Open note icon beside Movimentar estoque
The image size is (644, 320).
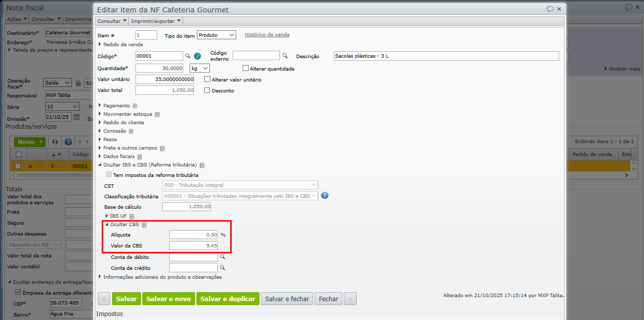pyautogui.click(x=157, y=114)
